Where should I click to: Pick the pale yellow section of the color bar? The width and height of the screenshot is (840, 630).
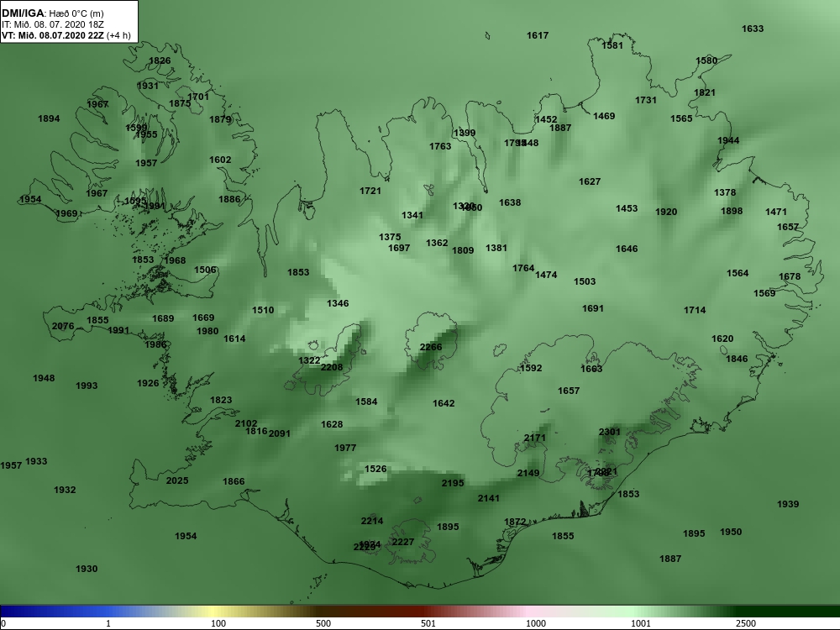click(214, 612)
